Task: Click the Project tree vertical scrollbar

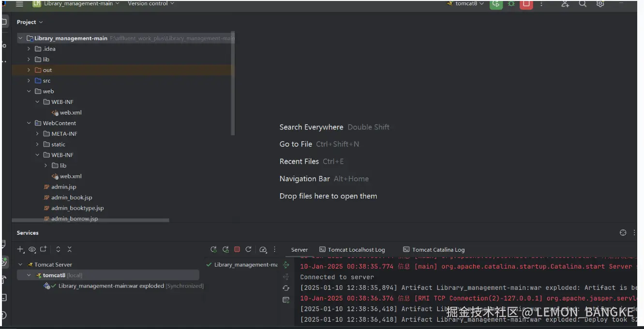Action: [x=233, y=83]
